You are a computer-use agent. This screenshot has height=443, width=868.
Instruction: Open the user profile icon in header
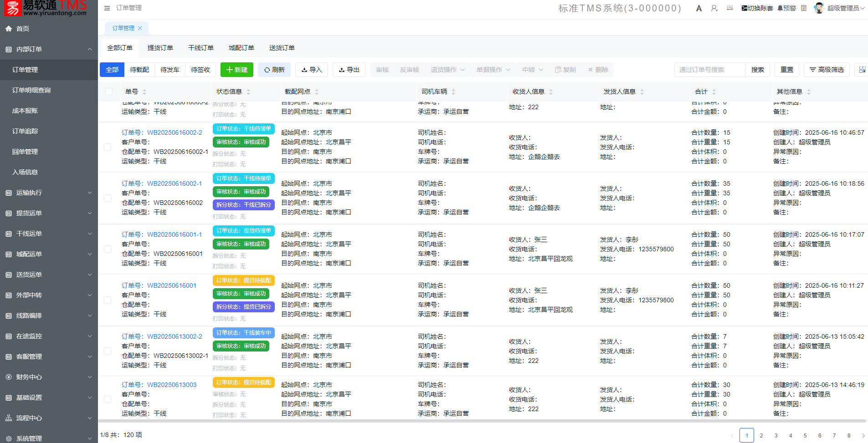[x=714, y=8]
